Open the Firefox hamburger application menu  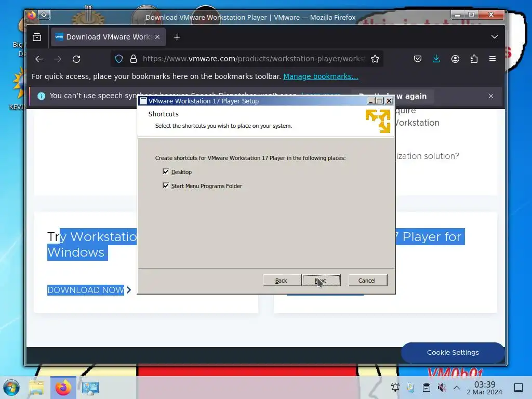(493, 59)
